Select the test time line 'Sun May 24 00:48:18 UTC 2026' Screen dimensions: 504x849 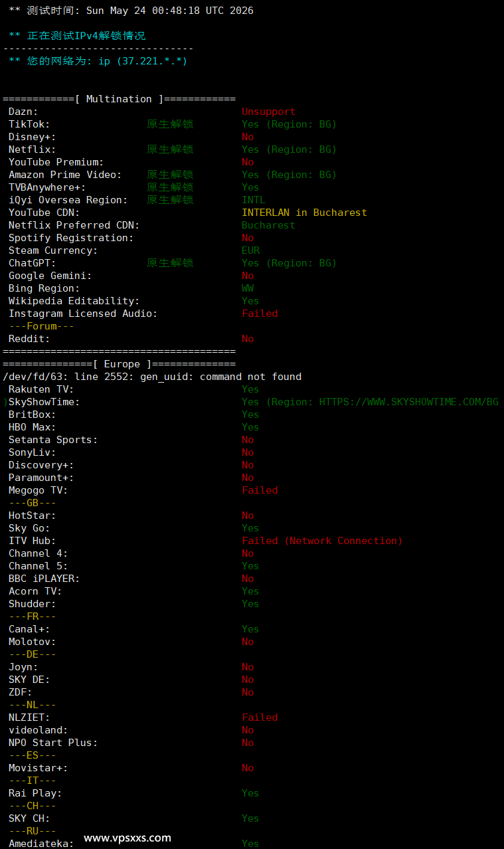pos(169,11)
